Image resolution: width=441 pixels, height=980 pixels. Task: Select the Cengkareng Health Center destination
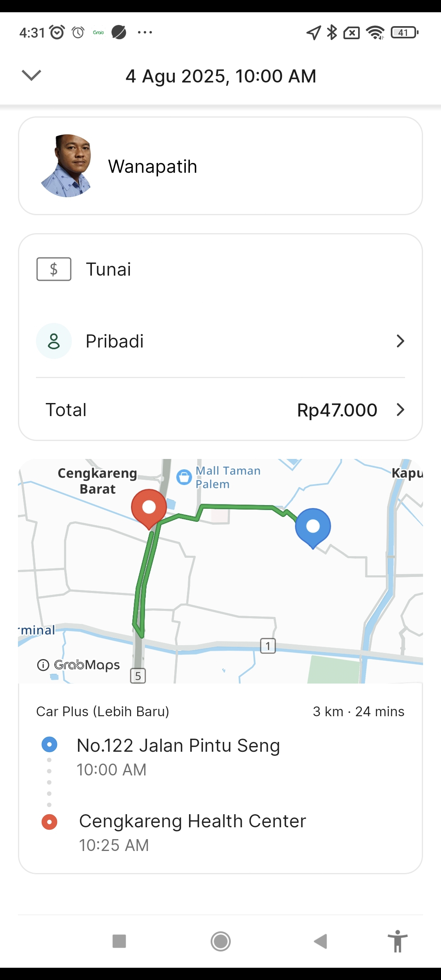pos(192,821)
